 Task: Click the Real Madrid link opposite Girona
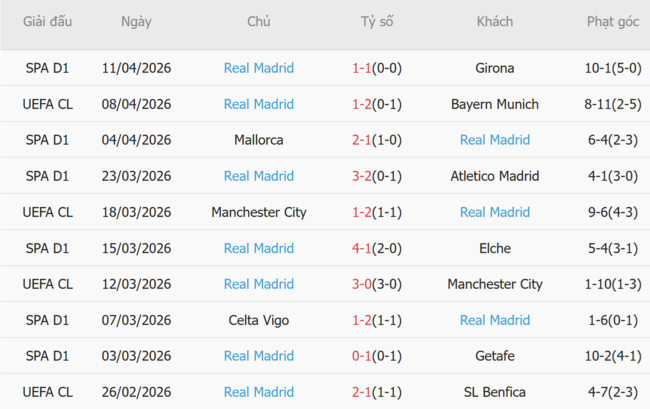(x=259, y=68)
